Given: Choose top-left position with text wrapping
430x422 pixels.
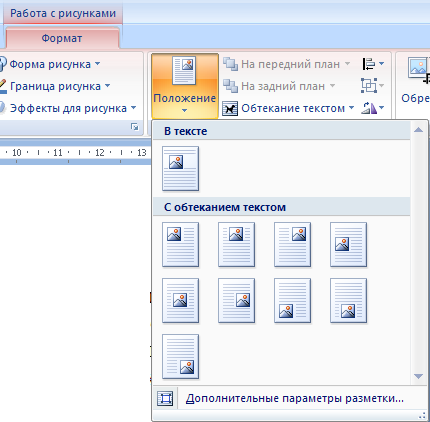Looking at the screenshot, I should 180,245.
